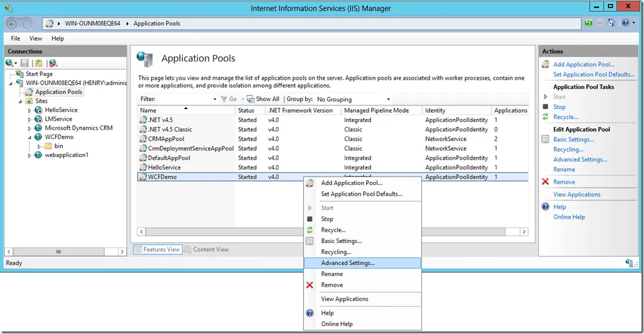Click Add Application Pool... link in Actions pane

pos(584,64)
